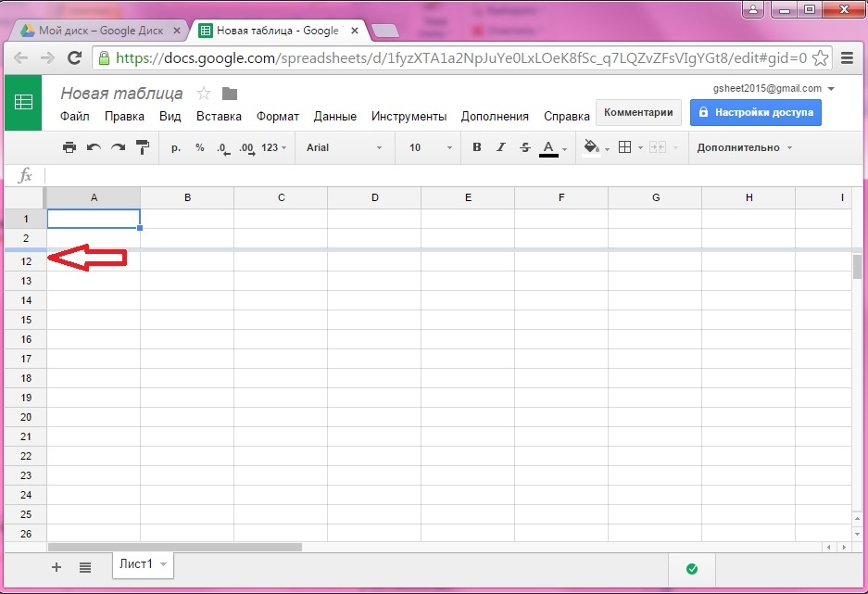The image size is (868, 594).
Task: Expand the Дополнительно toolbar menu
Action: [x=744, y=147]
